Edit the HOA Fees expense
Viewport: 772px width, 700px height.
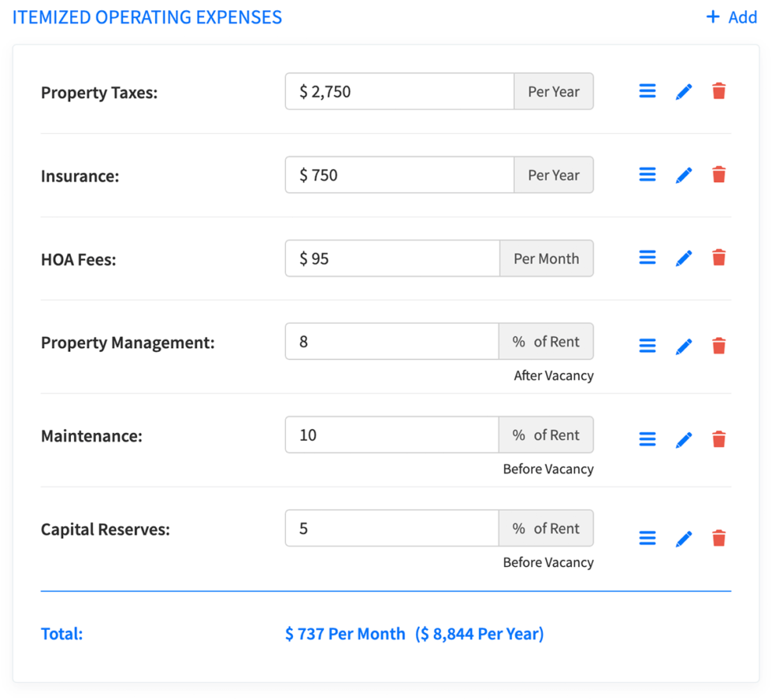click(x=684, y=257)
